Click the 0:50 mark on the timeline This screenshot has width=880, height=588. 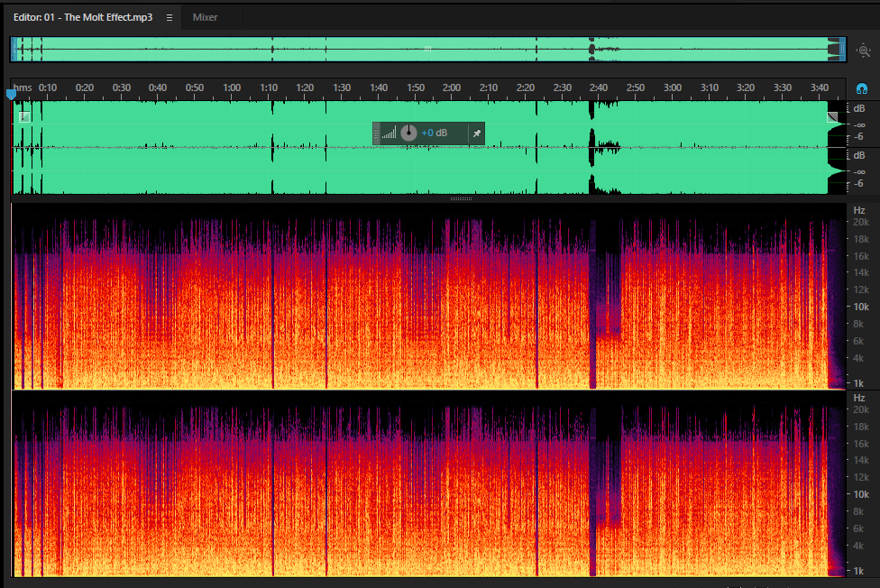click(195, 87)
